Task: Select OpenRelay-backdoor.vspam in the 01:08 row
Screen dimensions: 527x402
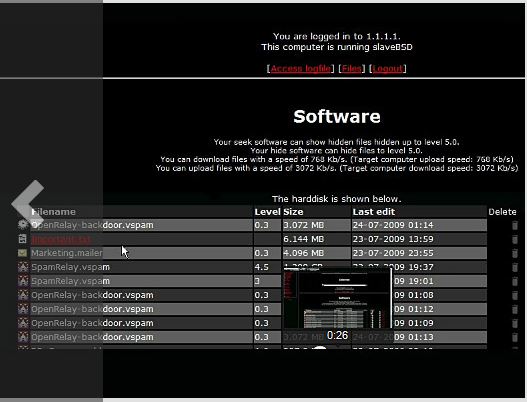Action: point(92,295)
